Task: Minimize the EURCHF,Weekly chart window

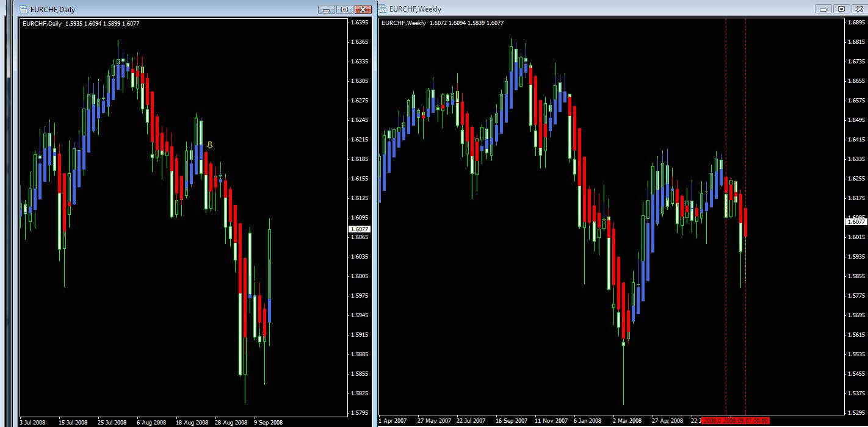Action: coord(823,9)
